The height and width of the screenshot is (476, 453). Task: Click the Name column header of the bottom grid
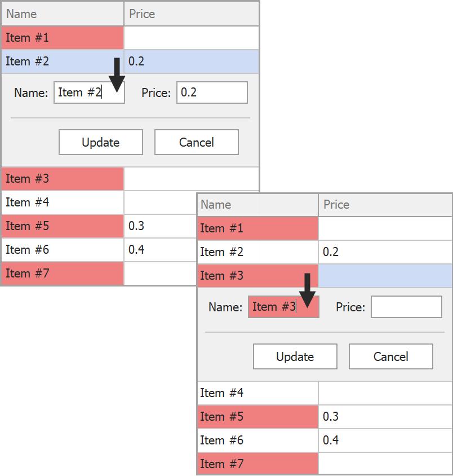257,204
